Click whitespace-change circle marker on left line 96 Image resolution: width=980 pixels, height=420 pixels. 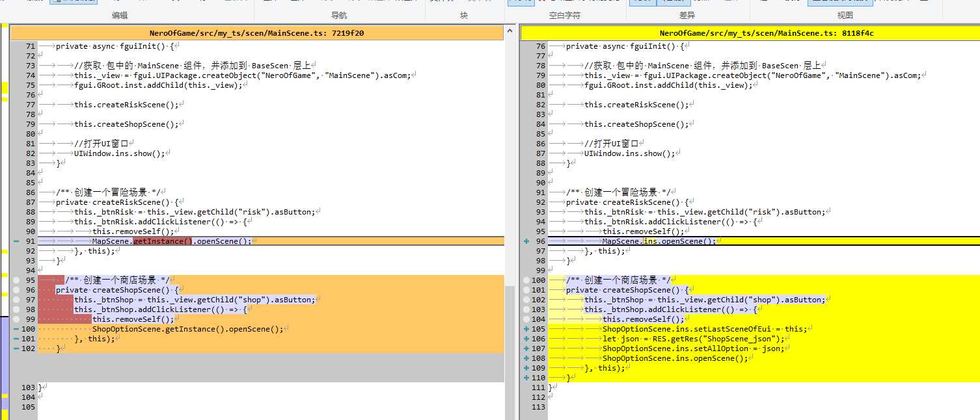point(16,290)
